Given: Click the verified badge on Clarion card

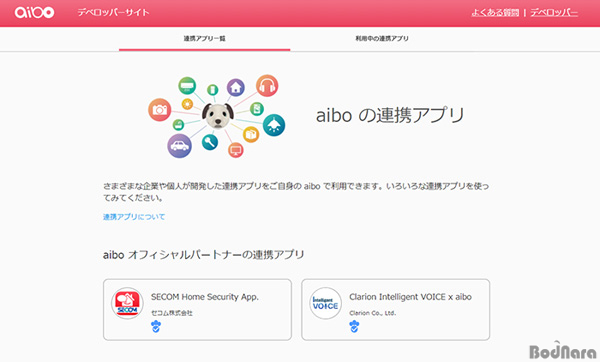Looking at the screenshot, I should [354, 327].
